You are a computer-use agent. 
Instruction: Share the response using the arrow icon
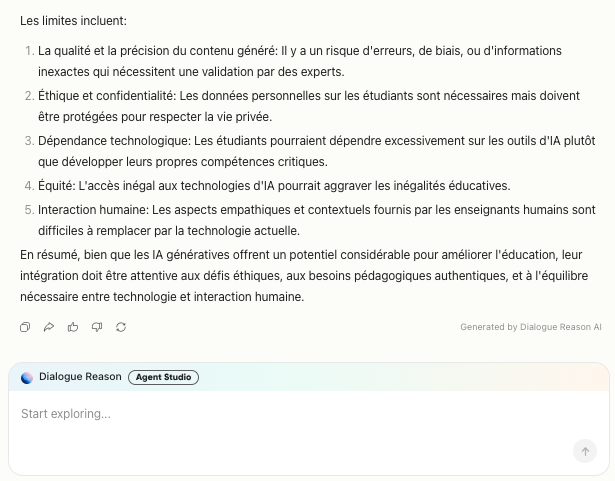tap(49, 327)
